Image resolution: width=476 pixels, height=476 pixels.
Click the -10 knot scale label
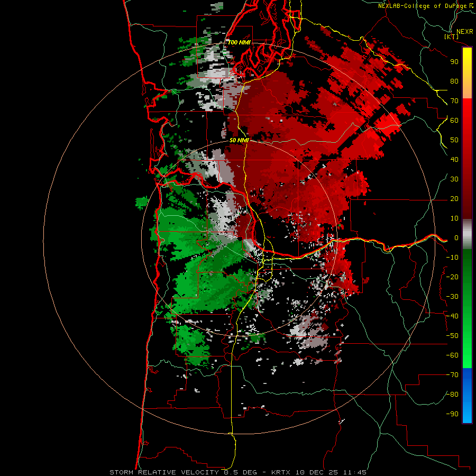pos(452,258)
